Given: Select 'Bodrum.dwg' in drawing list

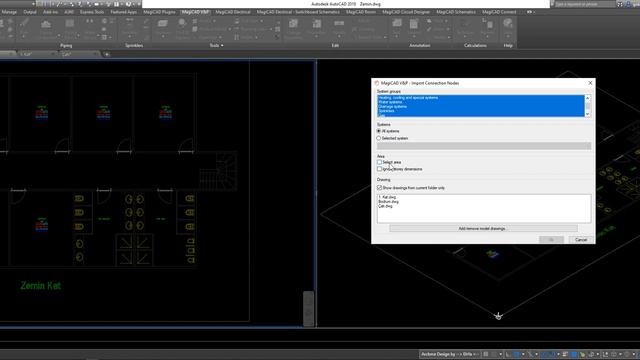Looking at the screenshot, I should pos(389,202).
